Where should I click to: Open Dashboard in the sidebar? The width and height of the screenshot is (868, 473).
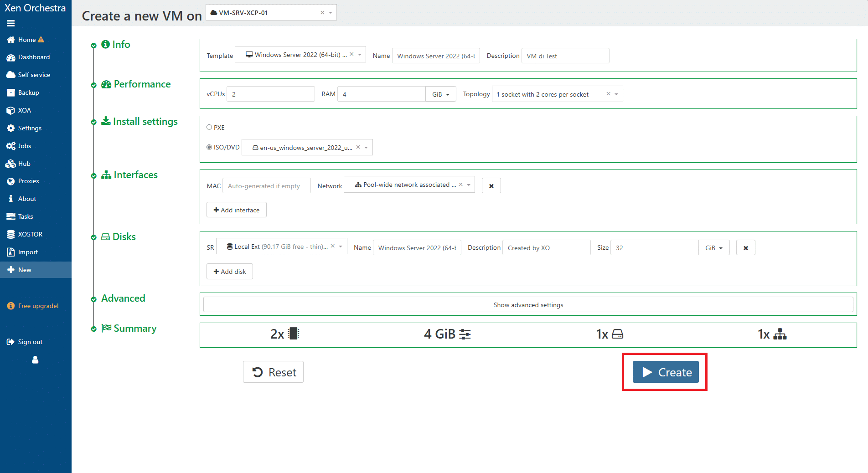tap(36, 57)
